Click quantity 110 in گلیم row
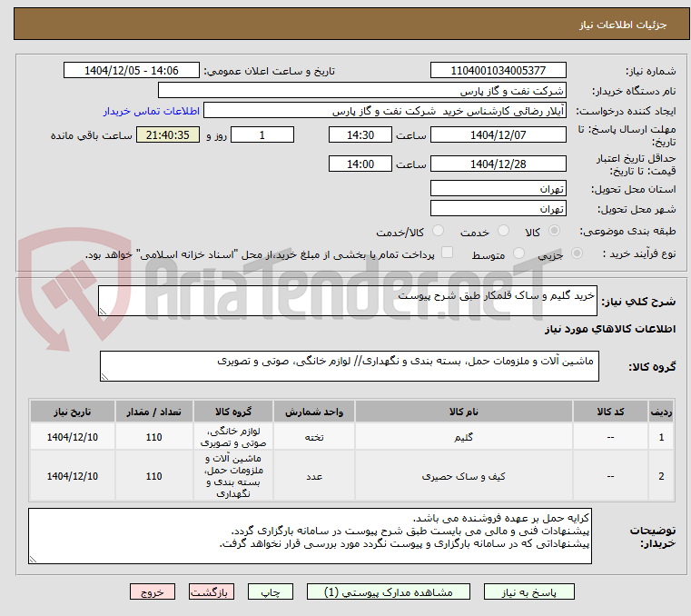 click(x=153, y=437)
